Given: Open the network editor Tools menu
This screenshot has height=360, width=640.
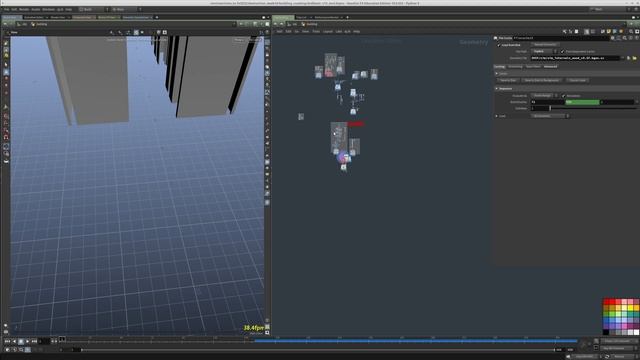Looking at the screenshot, I should (316, 31).
